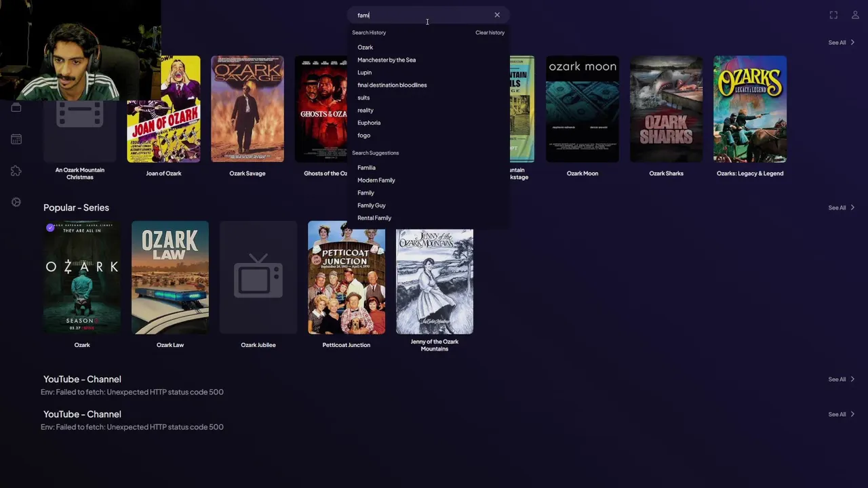
Task: Open Ozark Jubilee placeholder poster
Action: coord(258,278)
